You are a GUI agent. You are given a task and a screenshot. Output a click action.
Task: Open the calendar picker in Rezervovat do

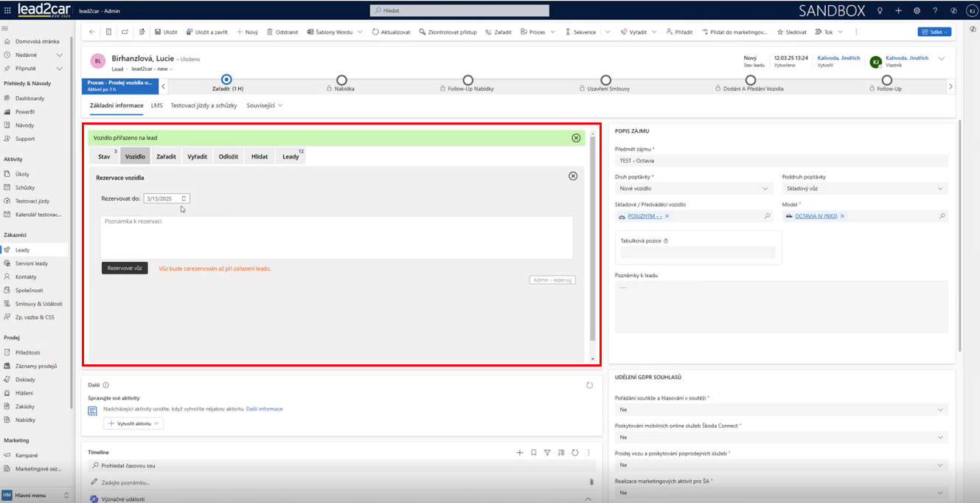click(x=184, y=198)
